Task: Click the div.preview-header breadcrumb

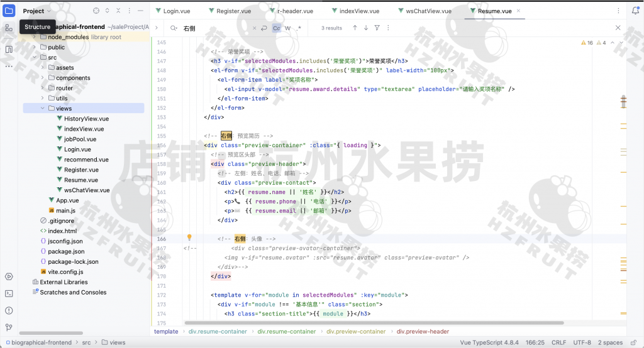Action: pos(423,331)
